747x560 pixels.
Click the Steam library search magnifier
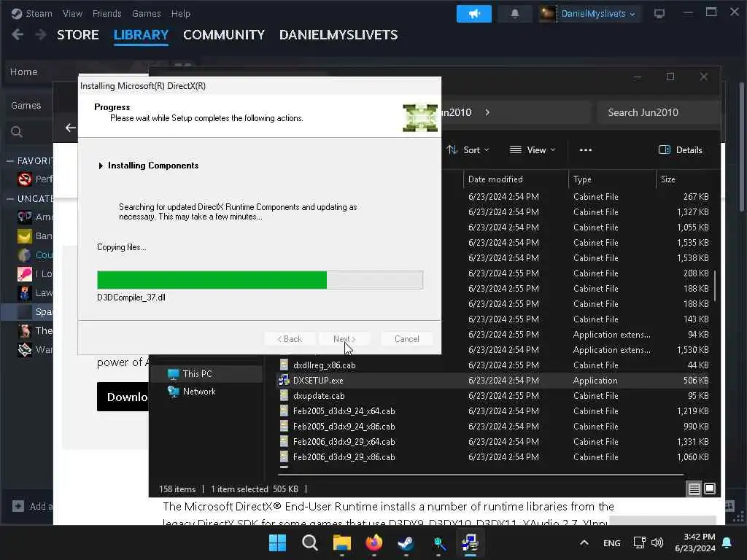point(17,132)
